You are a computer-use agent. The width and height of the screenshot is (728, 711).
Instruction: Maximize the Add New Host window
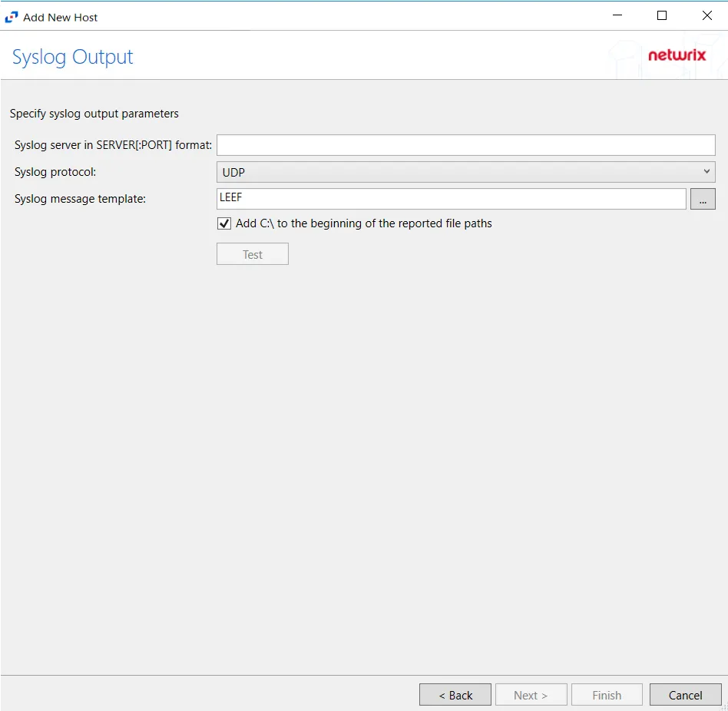(662, 15)
